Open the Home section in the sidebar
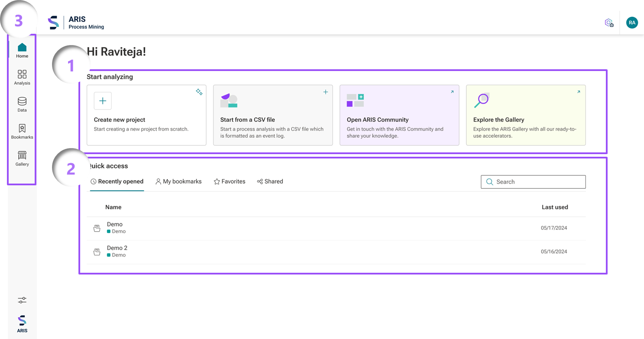The height and width of the screenshot is (339, 644). coord(22,50)
